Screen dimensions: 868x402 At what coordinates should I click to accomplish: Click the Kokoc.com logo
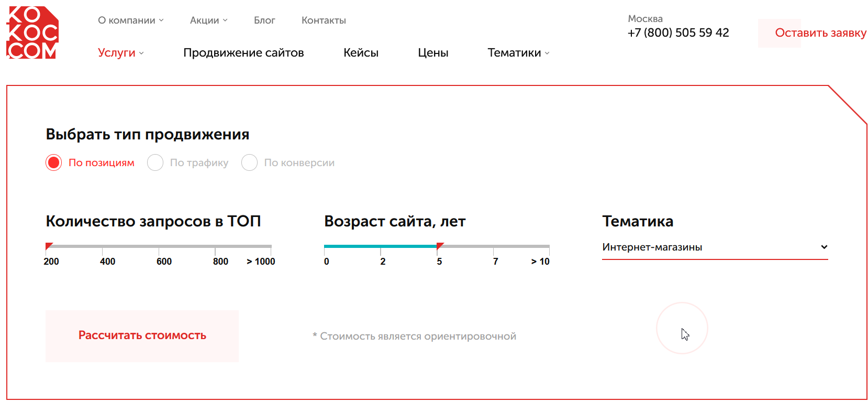coord(32,32)
